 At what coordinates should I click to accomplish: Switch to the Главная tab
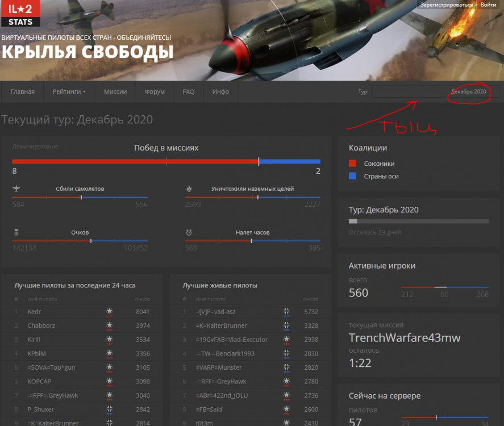(x=23, y=91)
